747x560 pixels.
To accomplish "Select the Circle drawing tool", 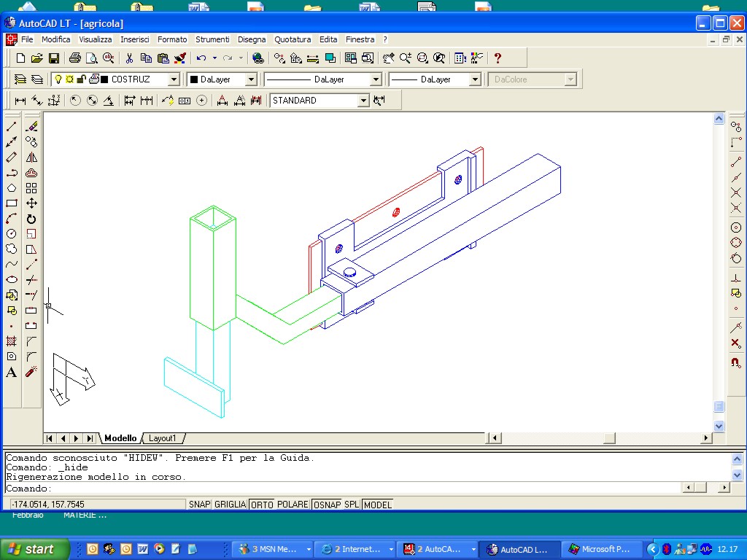I will pyautogui.click(x=12, y=234).
